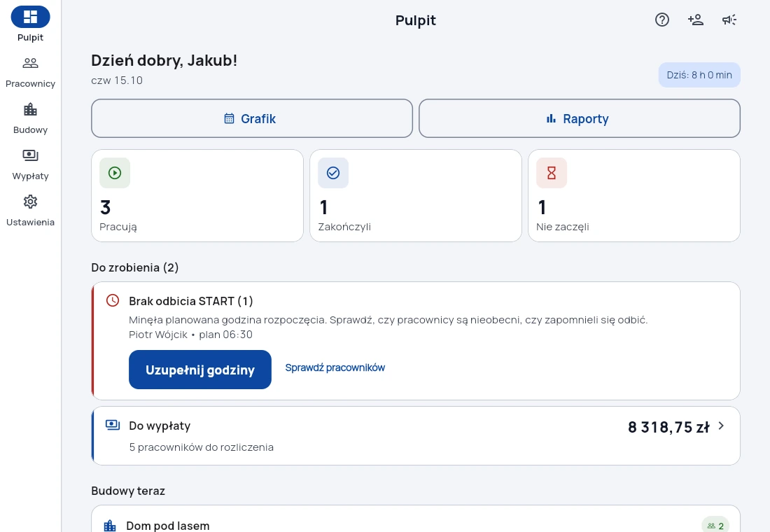
Task: Open the Grafik schedule button
Action: [x=252, y=118]
